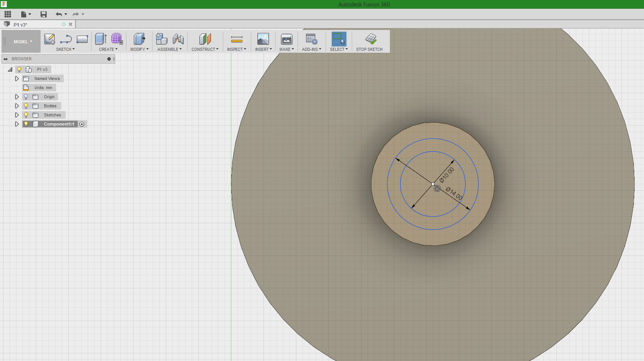
Task: Toggle visibility of the Sketches folder
Action: click(26, 115)
